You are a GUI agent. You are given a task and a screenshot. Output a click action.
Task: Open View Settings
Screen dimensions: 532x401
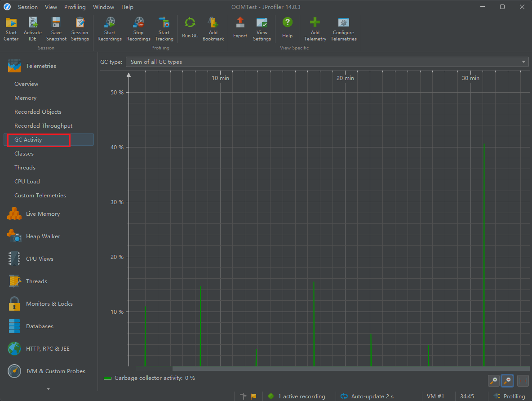262,29
